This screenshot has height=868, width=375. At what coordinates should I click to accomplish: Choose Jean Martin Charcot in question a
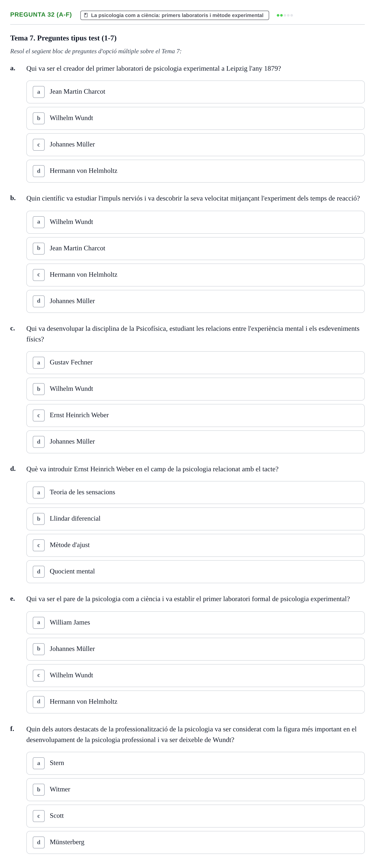195,92
